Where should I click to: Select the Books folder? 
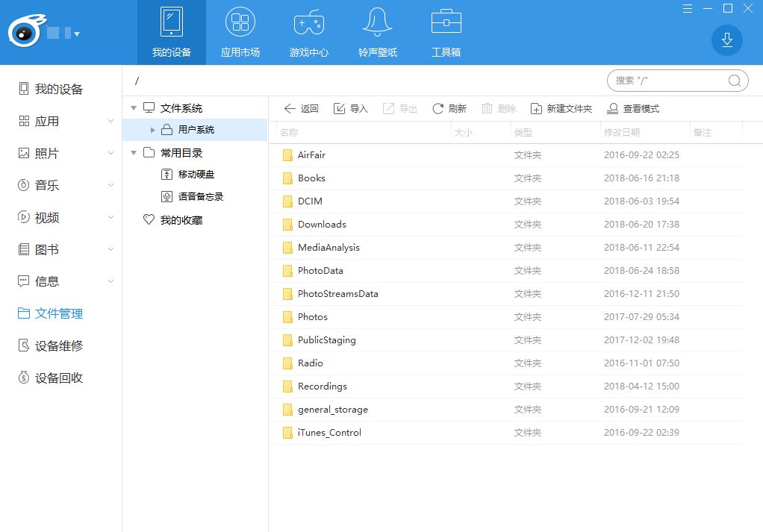point(505,178)
